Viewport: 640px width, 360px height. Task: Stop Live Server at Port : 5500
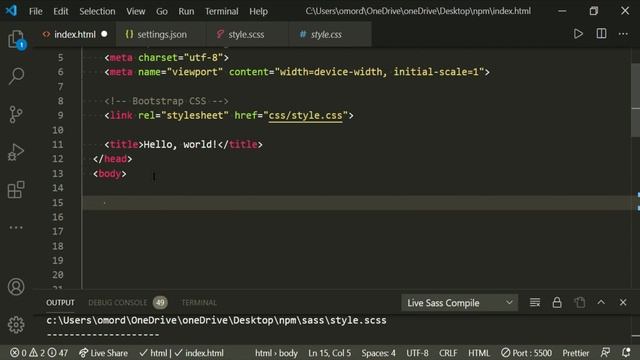[x=527, y=353]
